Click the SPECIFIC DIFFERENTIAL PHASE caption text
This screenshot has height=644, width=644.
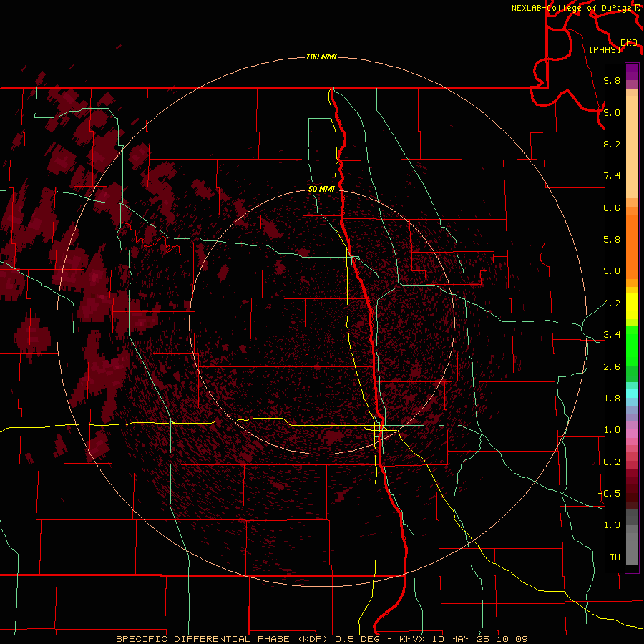tap(203, 639)
